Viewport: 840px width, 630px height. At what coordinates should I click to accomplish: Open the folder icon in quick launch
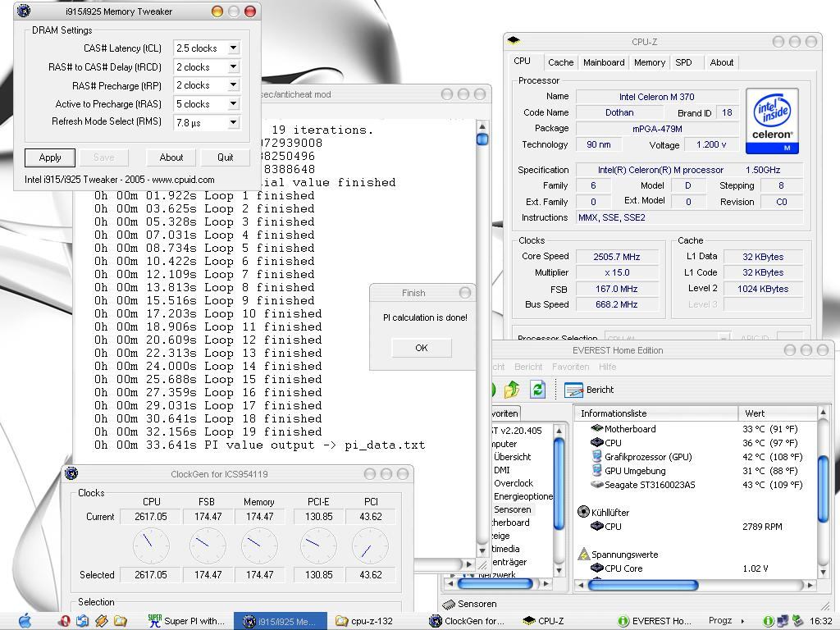(x=121, y=621)
